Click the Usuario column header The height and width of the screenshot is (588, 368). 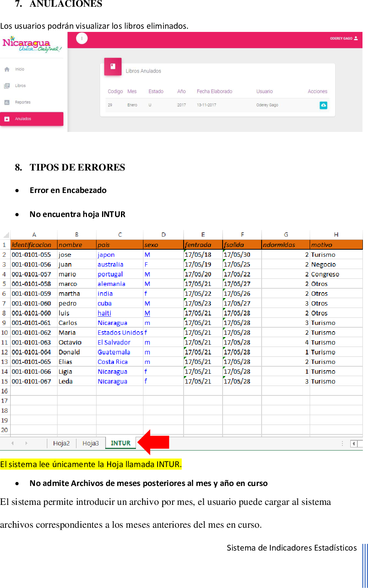click(265, 91)
